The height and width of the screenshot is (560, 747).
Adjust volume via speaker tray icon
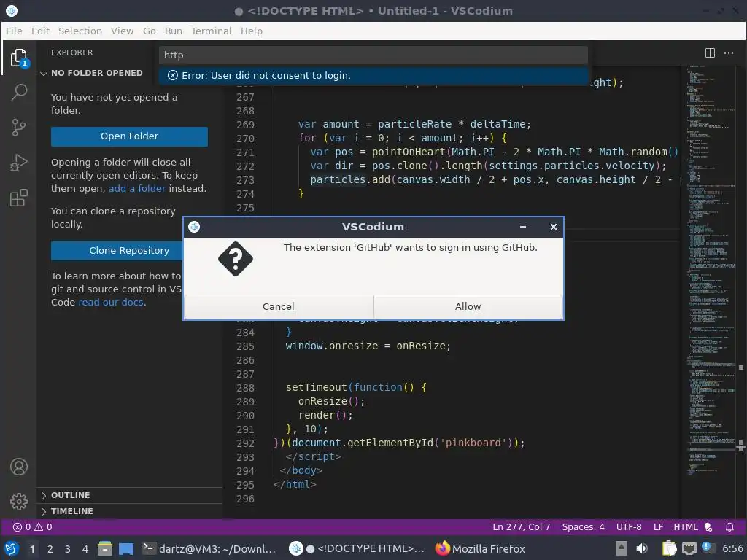(642, 548)
